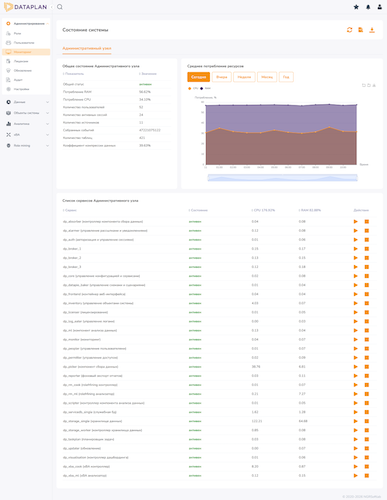Expand the Объекты системы sidebar section
Viewport: 387px width, 500px height.
tap(47, 113)
